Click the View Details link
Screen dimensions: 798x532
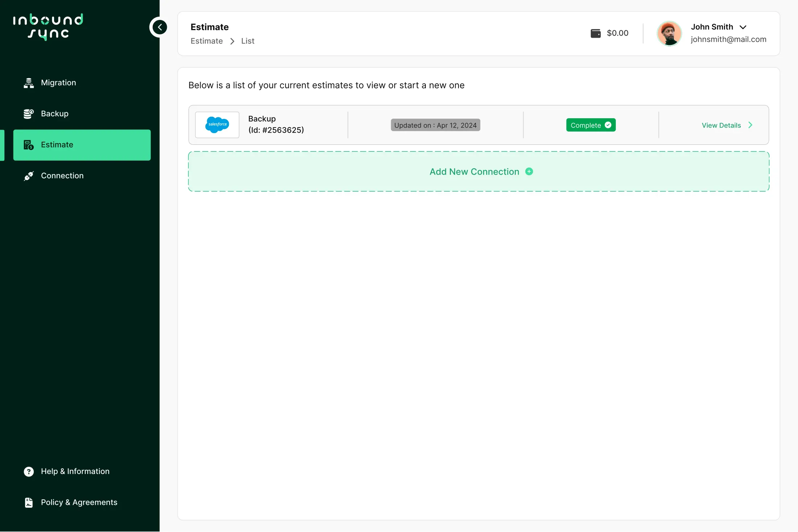click(721, 125)
